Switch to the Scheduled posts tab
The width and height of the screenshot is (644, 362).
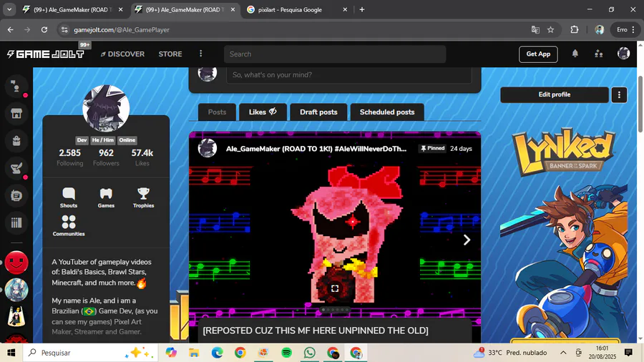(387, 112)
